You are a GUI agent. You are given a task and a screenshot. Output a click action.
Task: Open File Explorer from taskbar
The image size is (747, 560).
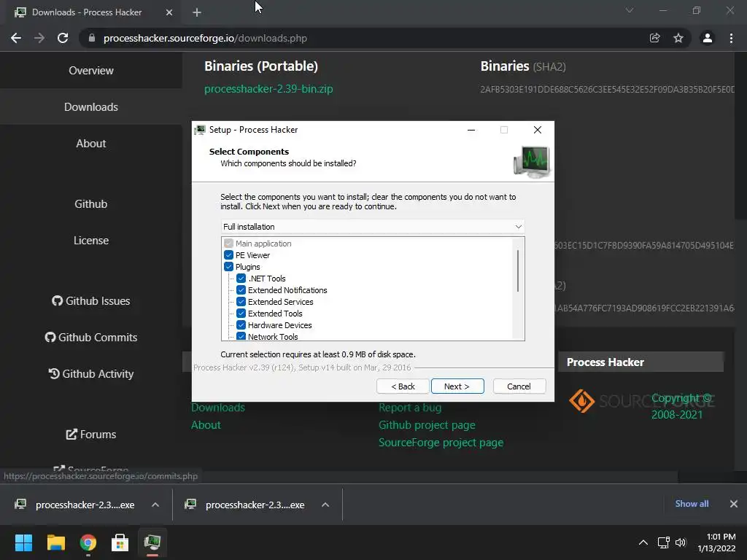coord(55,542)
